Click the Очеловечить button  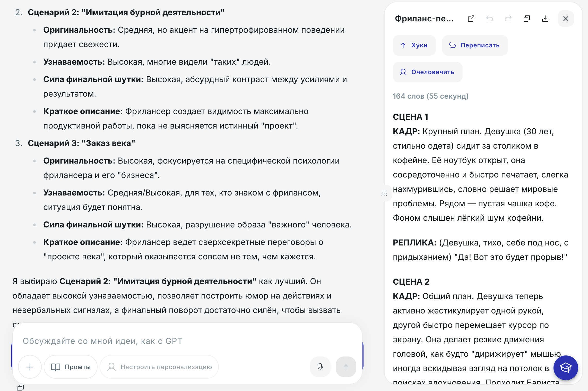click(427, 72)
